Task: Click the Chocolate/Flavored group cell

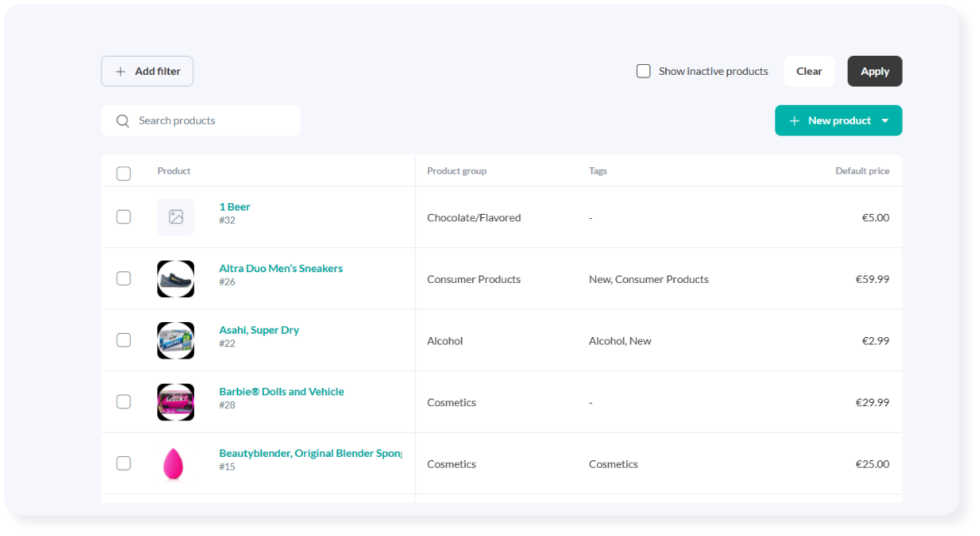Action: tap(474, 218)
